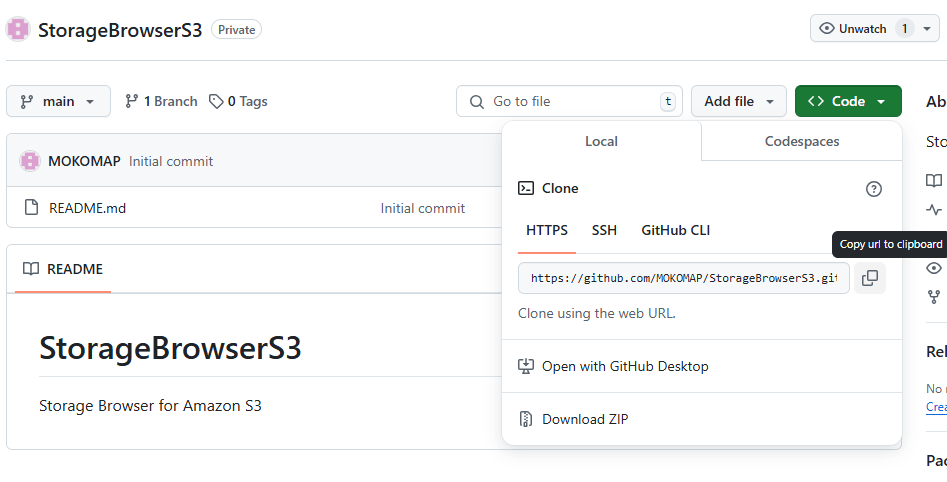Click the watcher count badge 1
The image size is (947, 482).
pos(905,29)
